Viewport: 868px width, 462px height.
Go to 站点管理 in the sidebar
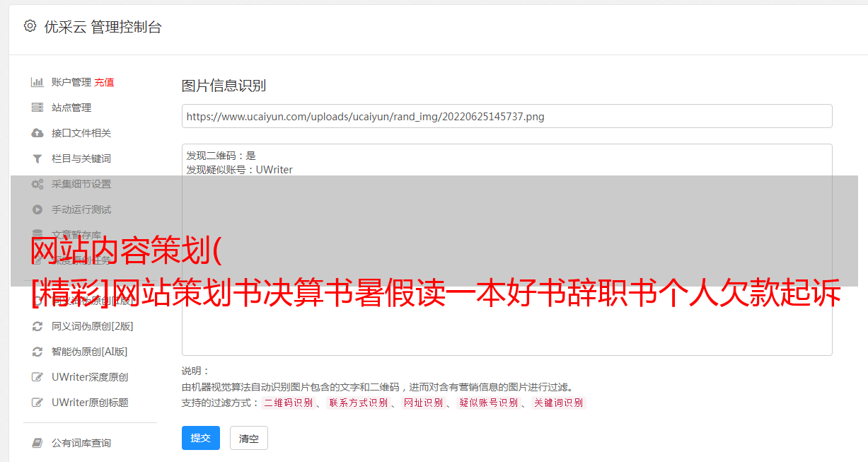tap(71, 108)
